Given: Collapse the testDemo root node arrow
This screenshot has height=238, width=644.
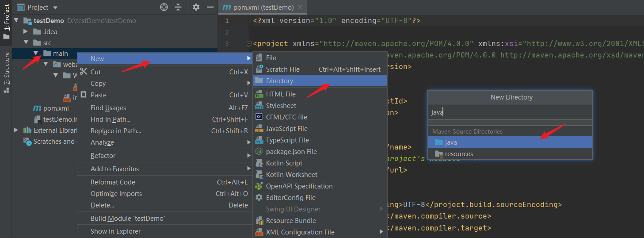Looking at the screenshot, I should click(x=17, y=21).
